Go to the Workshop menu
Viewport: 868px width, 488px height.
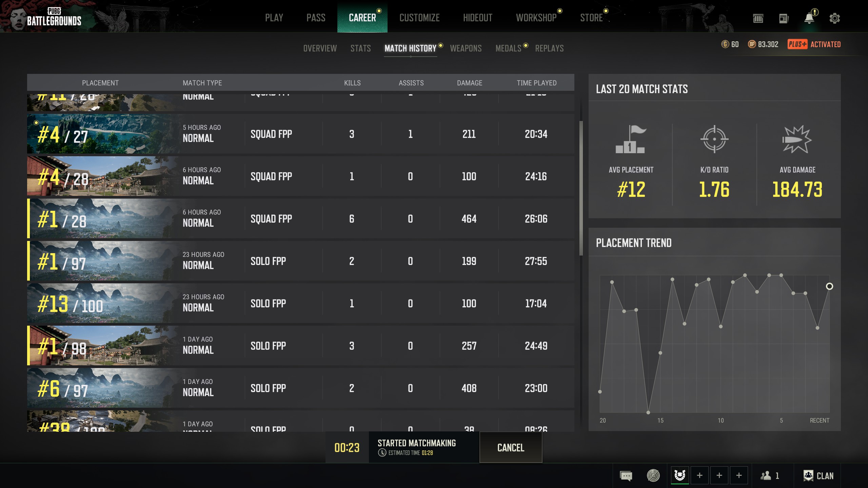536,18
